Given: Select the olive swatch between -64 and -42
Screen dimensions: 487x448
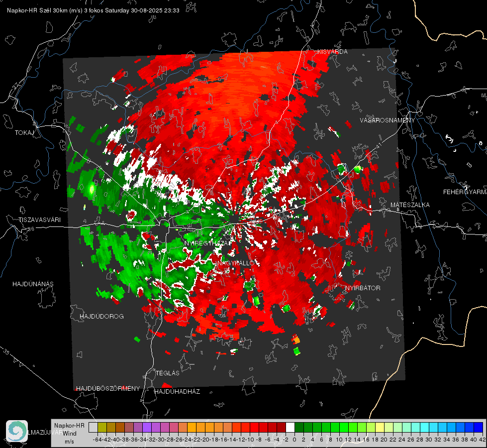Looking at the screenshot, I should pos(102,427).
